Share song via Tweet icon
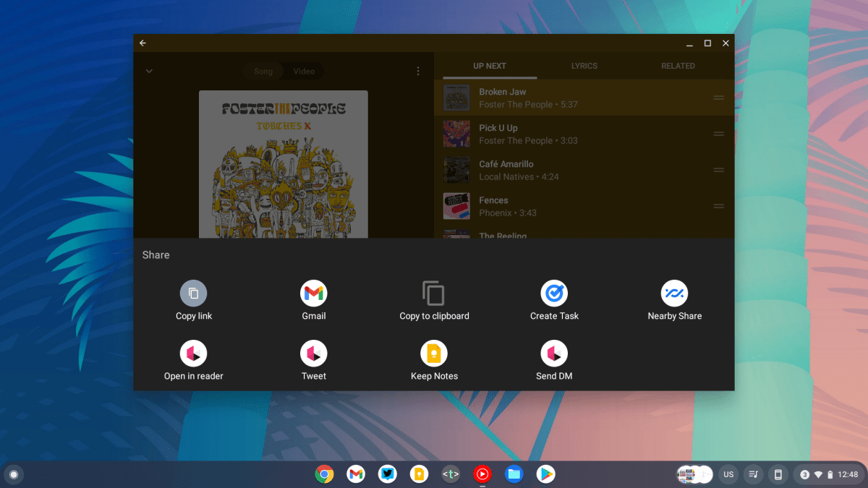The height and width of the screenshot is (488, 868). click(x=313, y=354)
